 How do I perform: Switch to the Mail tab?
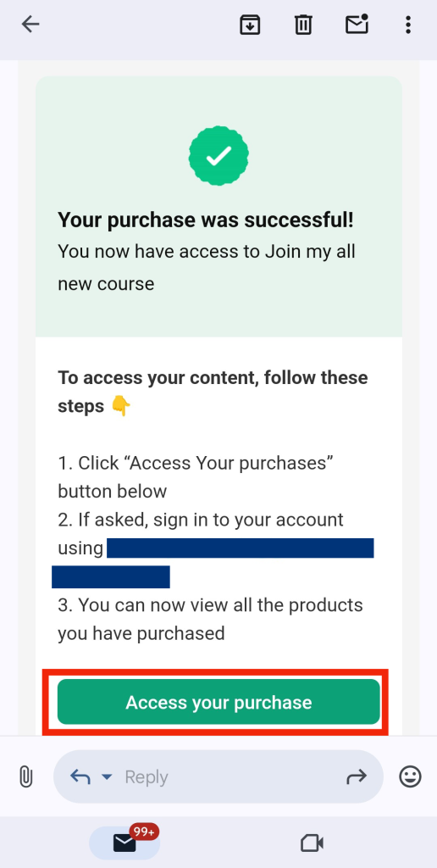[x=124, y=843]
